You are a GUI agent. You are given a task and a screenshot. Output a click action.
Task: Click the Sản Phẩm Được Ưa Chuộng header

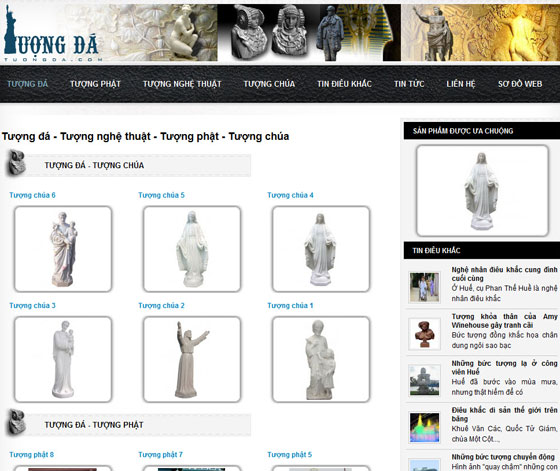coord(482,131)
